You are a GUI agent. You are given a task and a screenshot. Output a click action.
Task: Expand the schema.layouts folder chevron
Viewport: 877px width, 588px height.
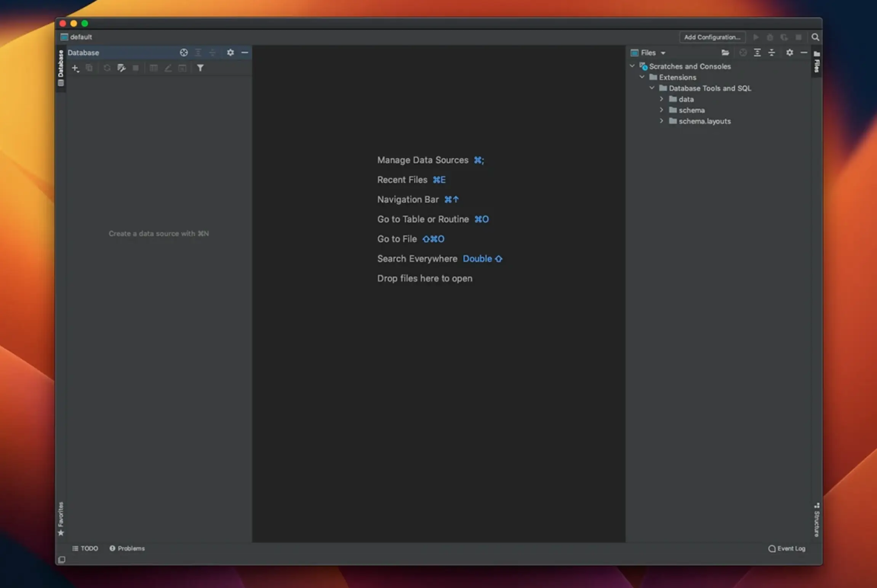tap(662, 121)
